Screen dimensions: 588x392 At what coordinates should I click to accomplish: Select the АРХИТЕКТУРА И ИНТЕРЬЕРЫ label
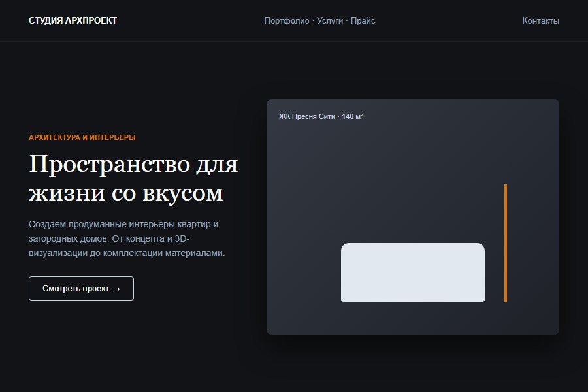(82, 137)
